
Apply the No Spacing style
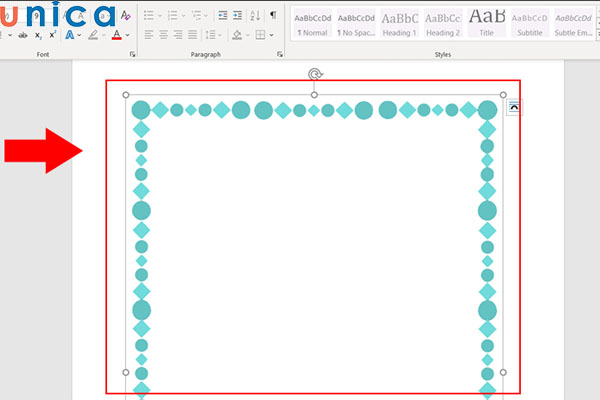click(356, 24)
